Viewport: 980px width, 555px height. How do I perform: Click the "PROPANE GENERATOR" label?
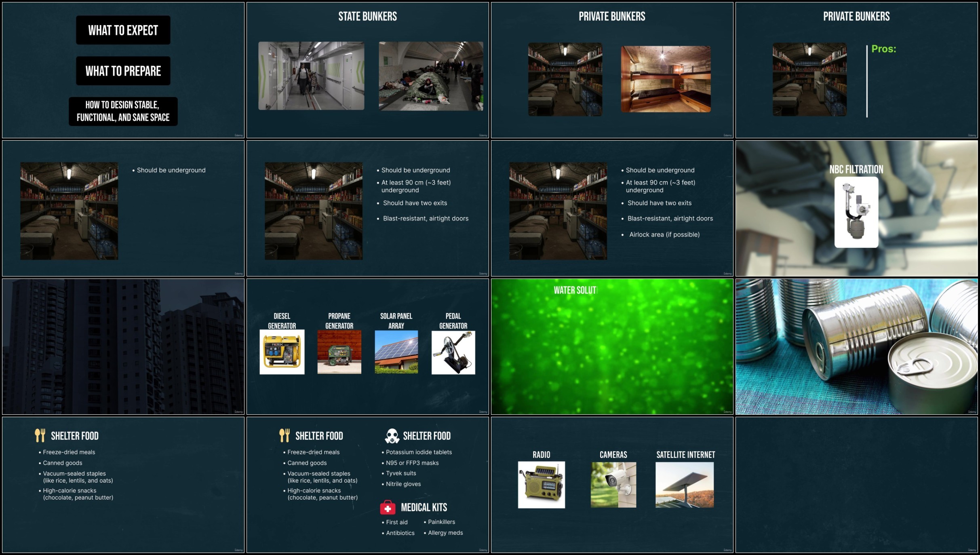coord(339,321)
